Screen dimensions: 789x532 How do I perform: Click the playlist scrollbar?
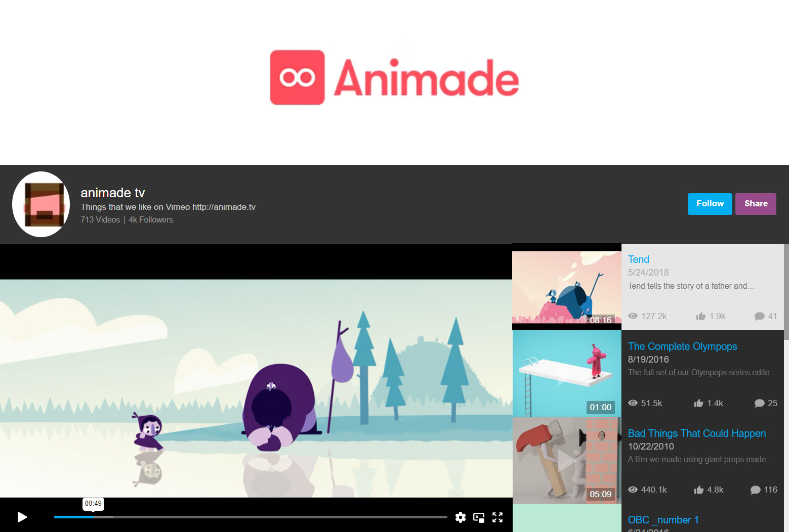pos(786,292)
